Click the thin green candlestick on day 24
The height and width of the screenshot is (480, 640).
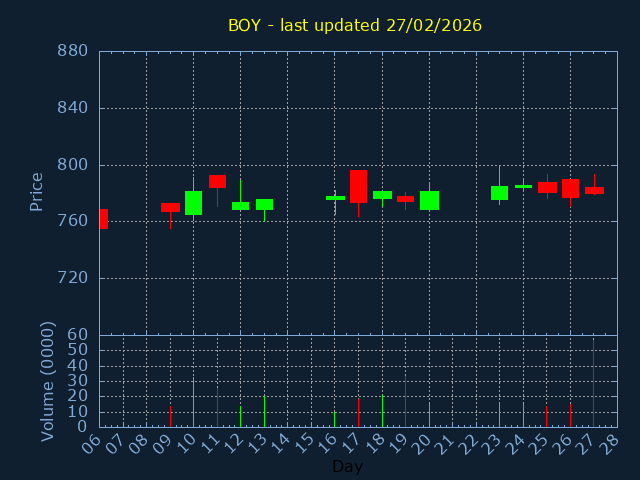click(523, 186)
